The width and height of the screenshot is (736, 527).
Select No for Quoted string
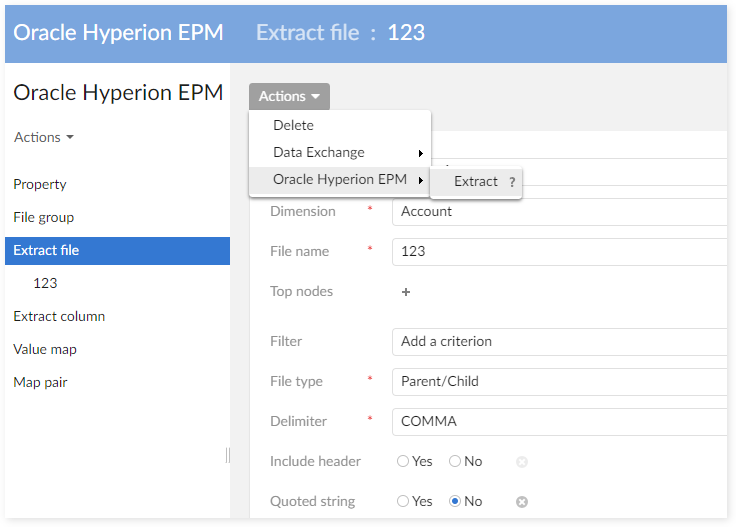tap(455, 502)
